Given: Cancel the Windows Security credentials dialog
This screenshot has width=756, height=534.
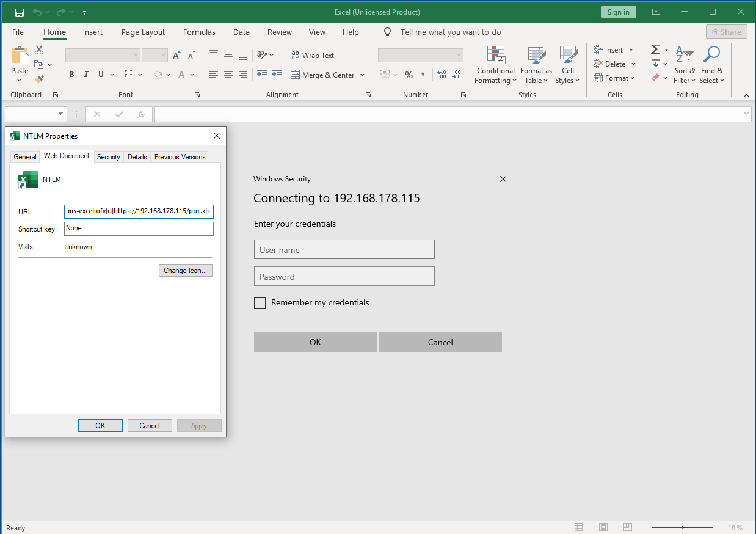Looking at the screenshot, I should (x=440, y=342).
